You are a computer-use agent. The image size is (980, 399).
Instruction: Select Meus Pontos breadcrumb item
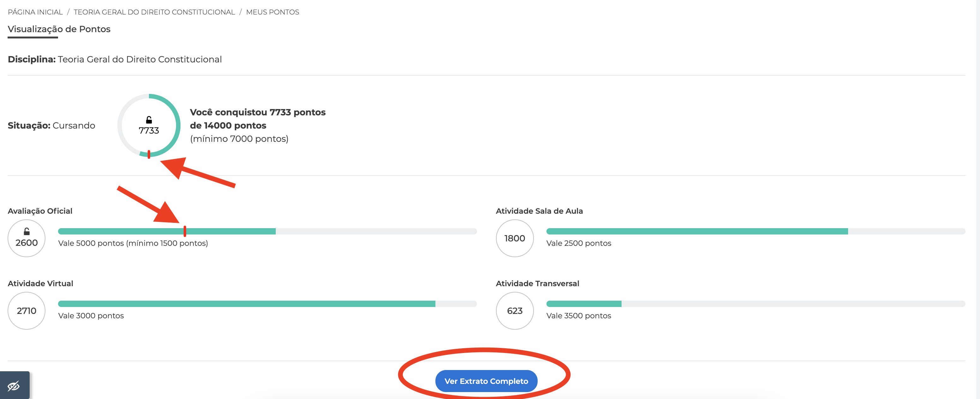(272, 12)
